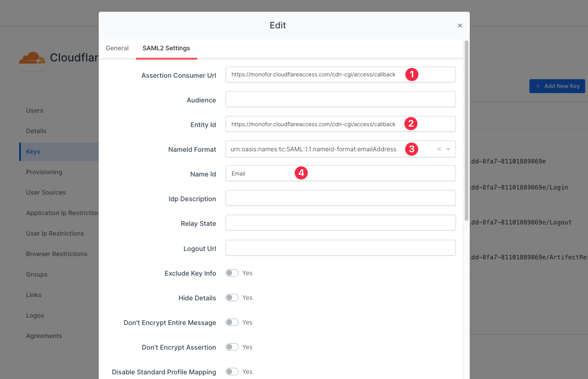This screenshot has height=379, width=588.
Task: Toggle Don't Encrypt Entire Message switch
Action: [x=232, y=322]
